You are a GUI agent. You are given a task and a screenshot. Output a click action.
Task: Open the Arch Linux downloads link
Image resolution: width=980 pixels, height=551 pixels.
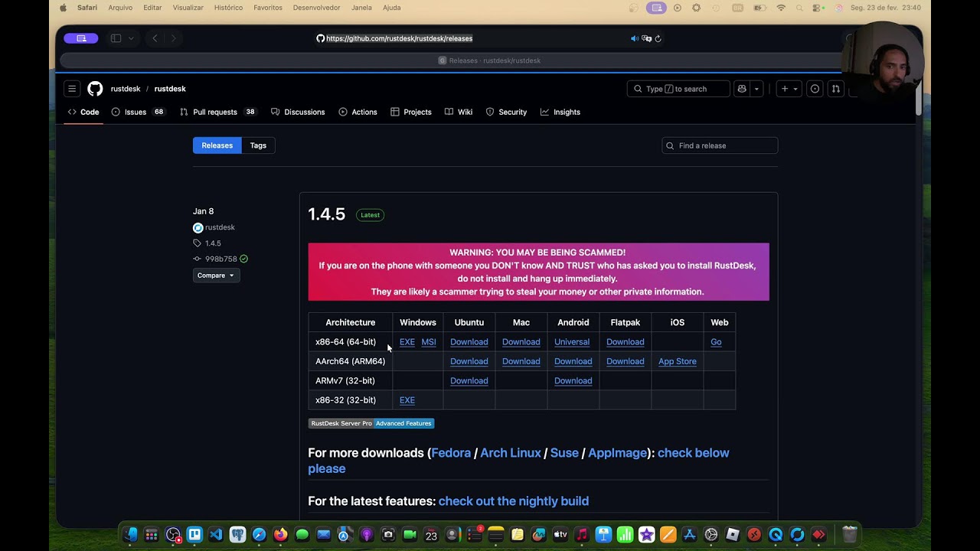[511, 453]
